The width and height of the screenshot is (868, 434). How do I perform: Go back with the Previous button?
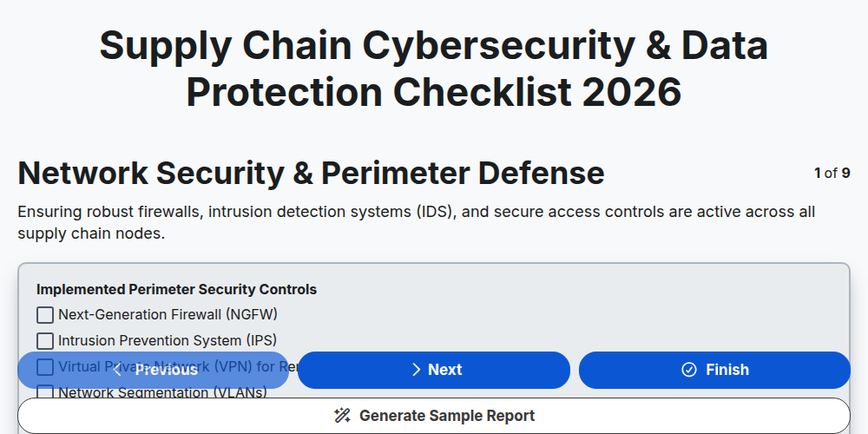coord(154,370)
